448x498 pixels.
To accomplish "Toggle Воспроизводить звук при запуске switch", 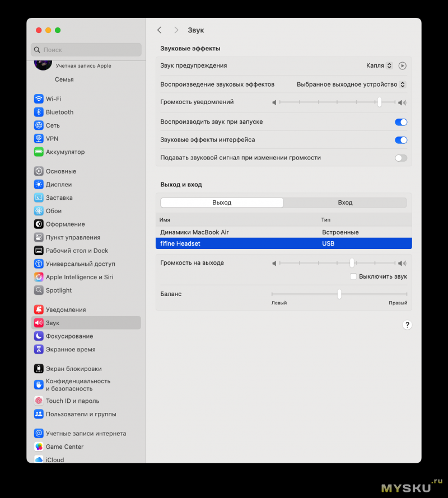I will [401, 122].
